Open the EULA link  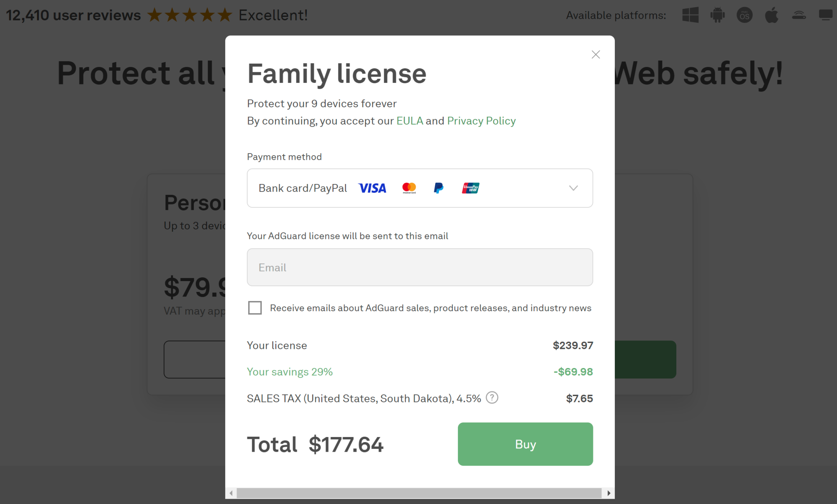tap(410, 121)
